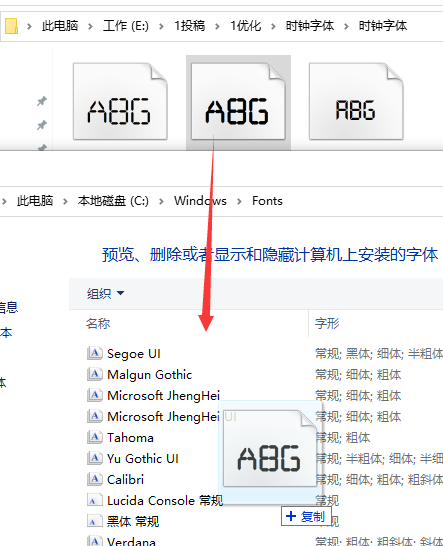Select the Microsoft JhengHei font icon
Screen dimensions: 443x546
pyautogui.click(x=95, y=395)
